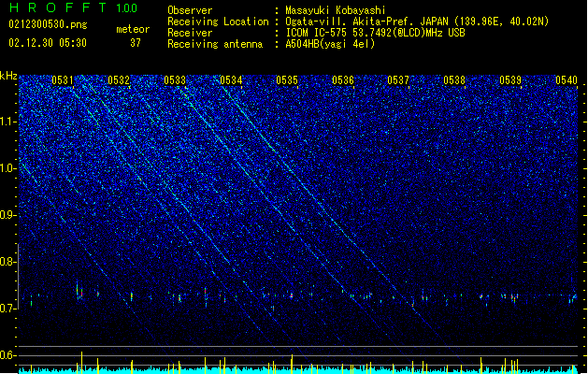Click the Ogata-vill. Akita-Pref. JAPAN location text
Image resolution: width=588 pixels, height=374 pixels.
pyautogui.click(x=417, y=22)
